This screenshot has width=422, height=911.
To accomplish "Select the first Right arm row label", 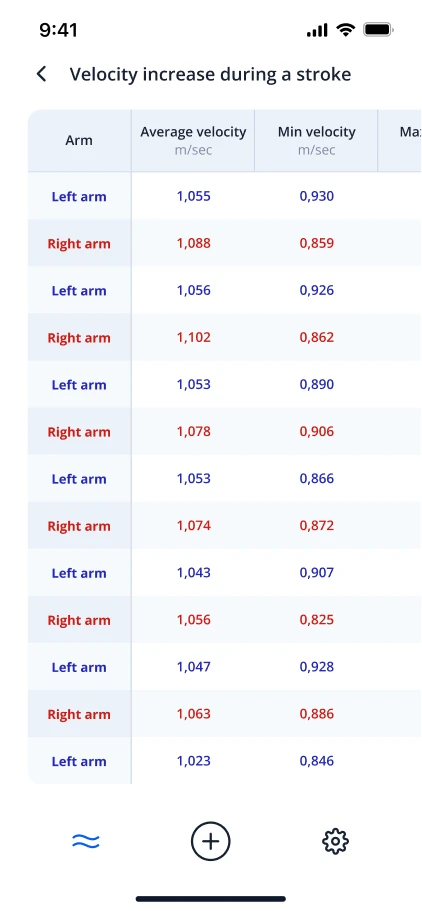I will click(x=79, y=243).
